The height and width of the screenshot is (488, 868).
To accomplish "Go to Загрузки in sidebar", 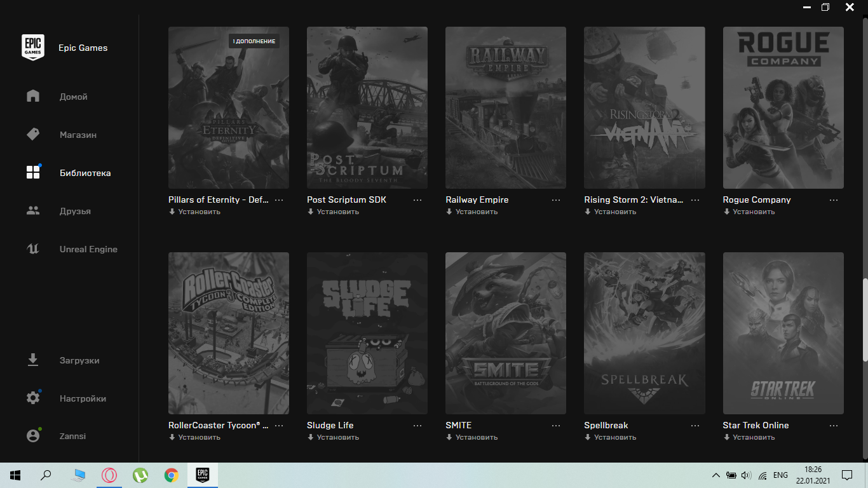I will pyautogui.click(x=79, y=360).
